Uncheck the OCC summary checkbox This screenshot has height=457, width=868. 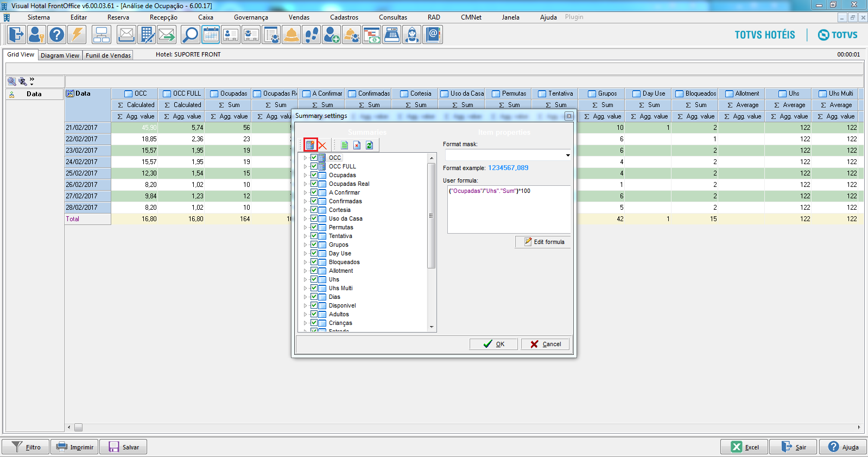(x=314, y=158)
